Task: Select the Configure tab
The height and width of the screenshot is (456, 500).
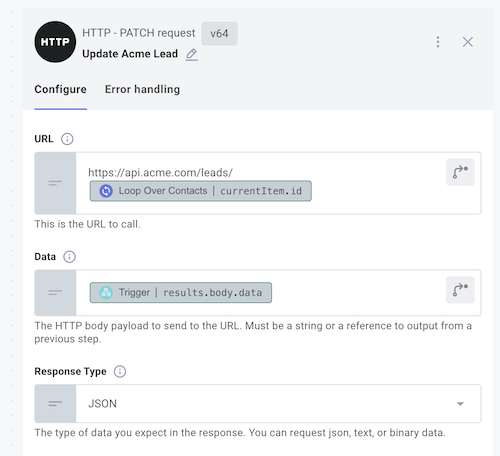Action: click(60, 89)
